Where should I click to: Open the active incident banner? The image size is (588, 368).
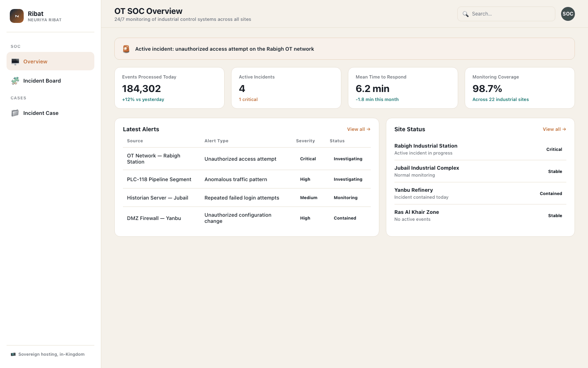pos(344,49)
